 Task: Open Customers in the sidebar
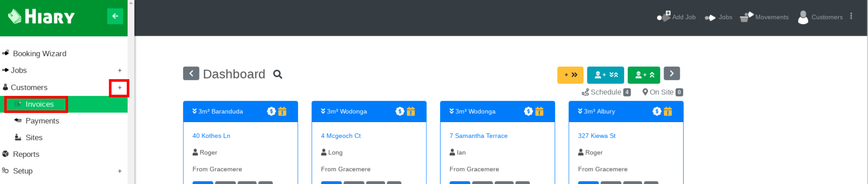click(x=29, y=88)
